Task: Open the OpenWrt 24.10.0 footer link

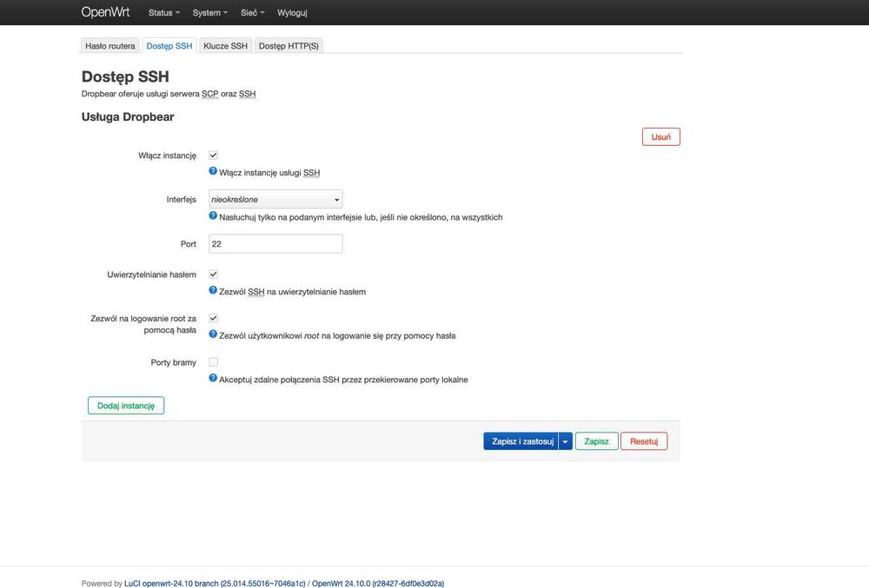Action: point(378,584)
